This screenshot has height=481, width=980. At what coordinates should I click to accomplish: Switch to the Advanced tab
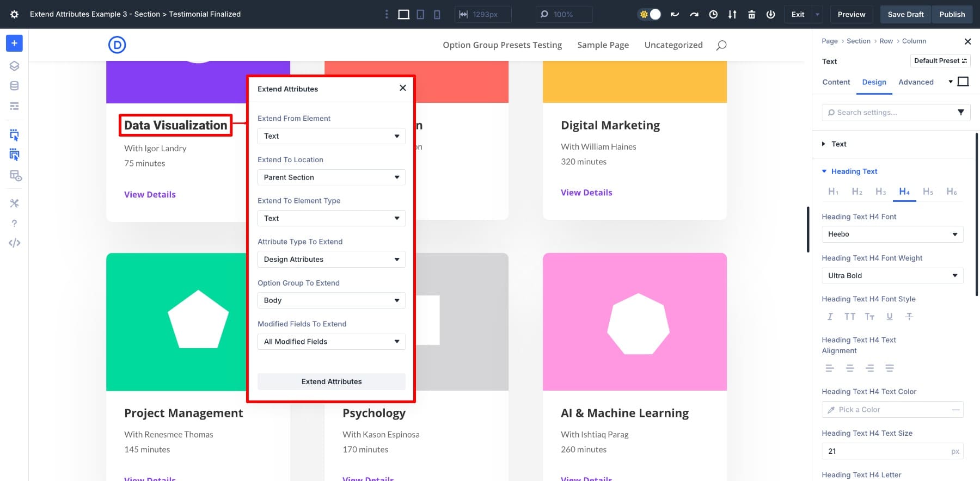(915, 82)
